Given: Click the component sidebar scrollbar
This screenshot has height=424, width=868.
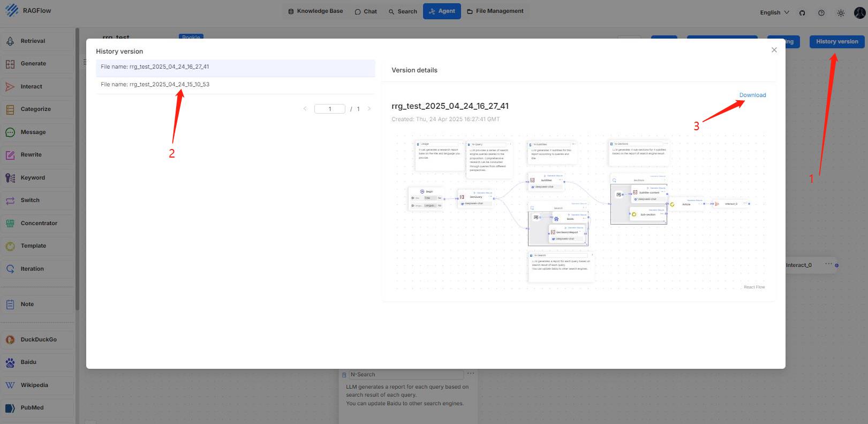Looking at the screenshot, I should pyautogui.click(x=78, y=169).
